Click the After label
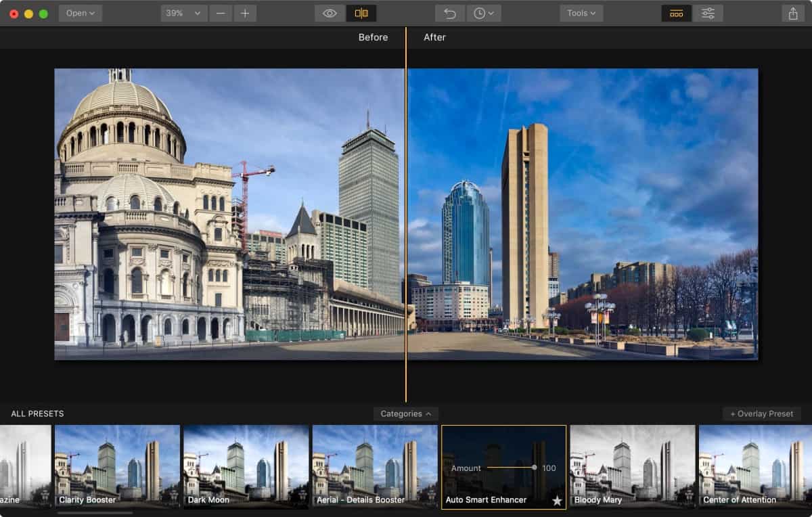Image resolution: width=812 pixels, height=517 pixels. tap(434, 37)
